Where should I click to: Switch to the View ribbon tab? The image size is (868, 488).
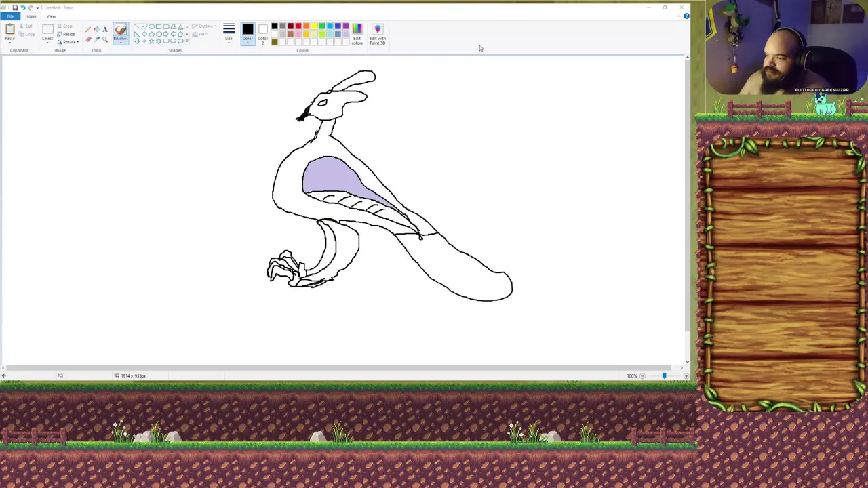51,16
